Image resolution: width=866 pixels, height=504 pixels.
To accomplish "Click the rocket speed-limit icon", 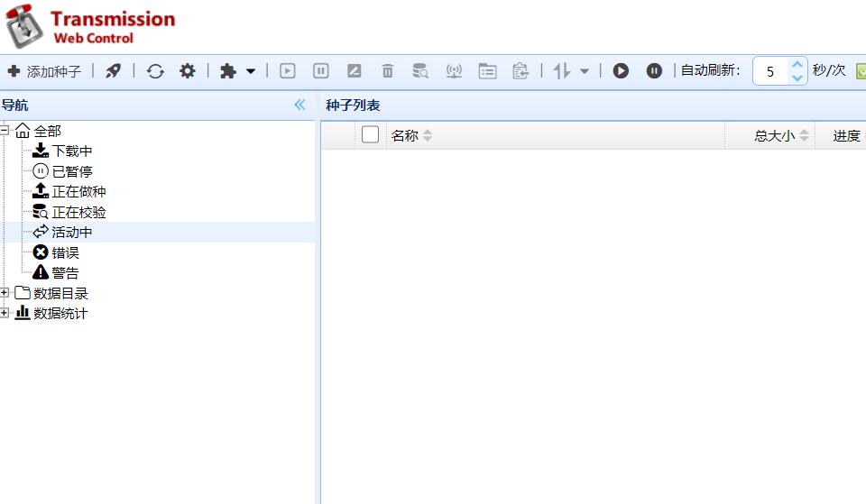I will [113, 71].
